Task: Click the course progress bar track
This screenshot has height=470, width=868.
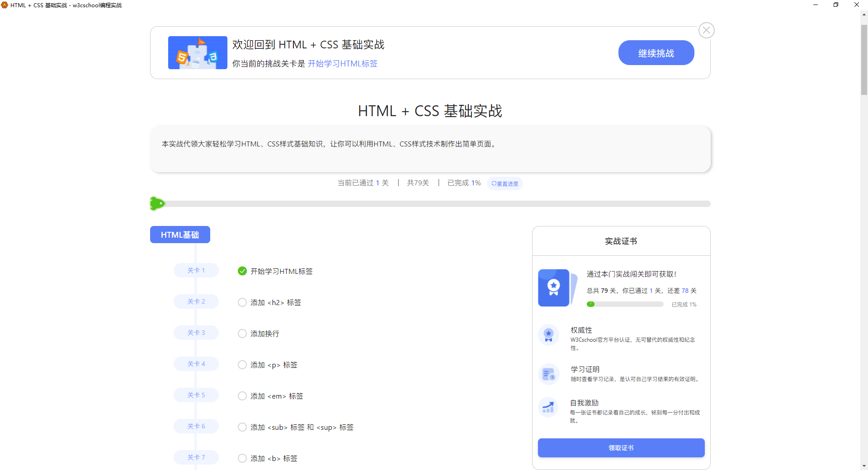Action: click(x=434, y=204)
